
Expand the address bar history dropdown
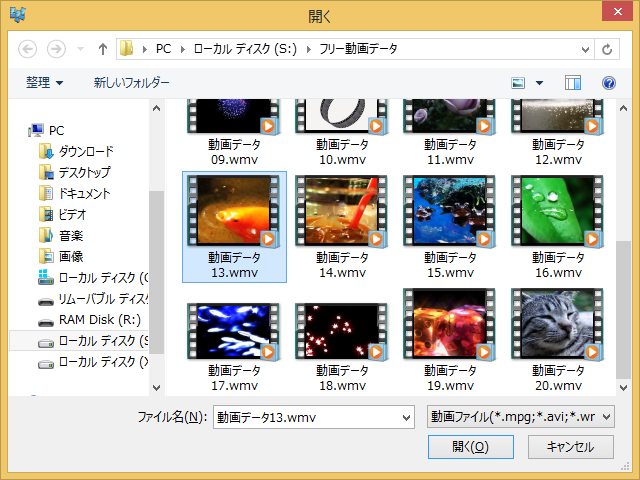tap(585, 49)
